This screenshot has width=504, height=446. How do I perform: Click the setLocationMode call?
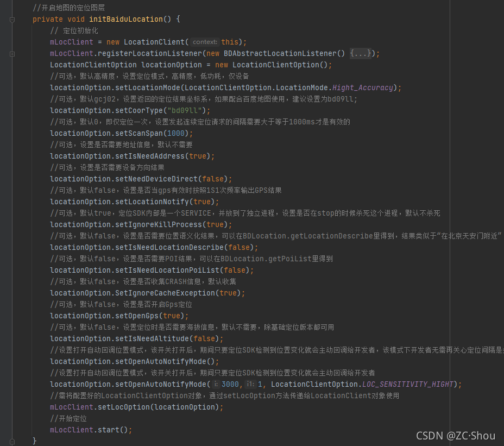coord(148,88)
